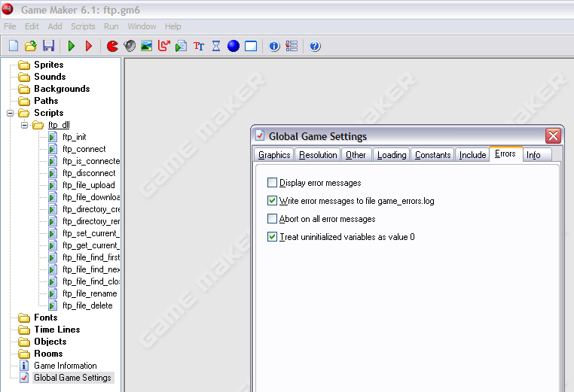Enable Display error messages checkbox
This screenshot has width=574, height=392.
coord(272,183)
